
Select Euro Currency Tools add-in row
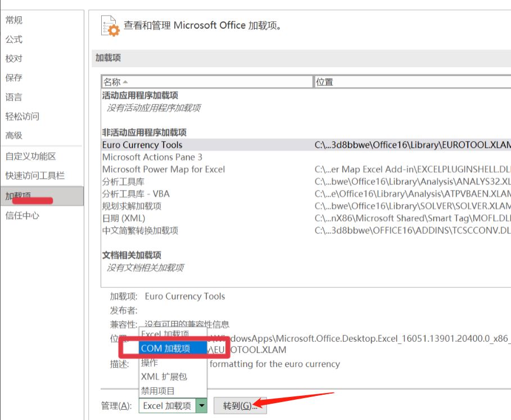point(142,144)
